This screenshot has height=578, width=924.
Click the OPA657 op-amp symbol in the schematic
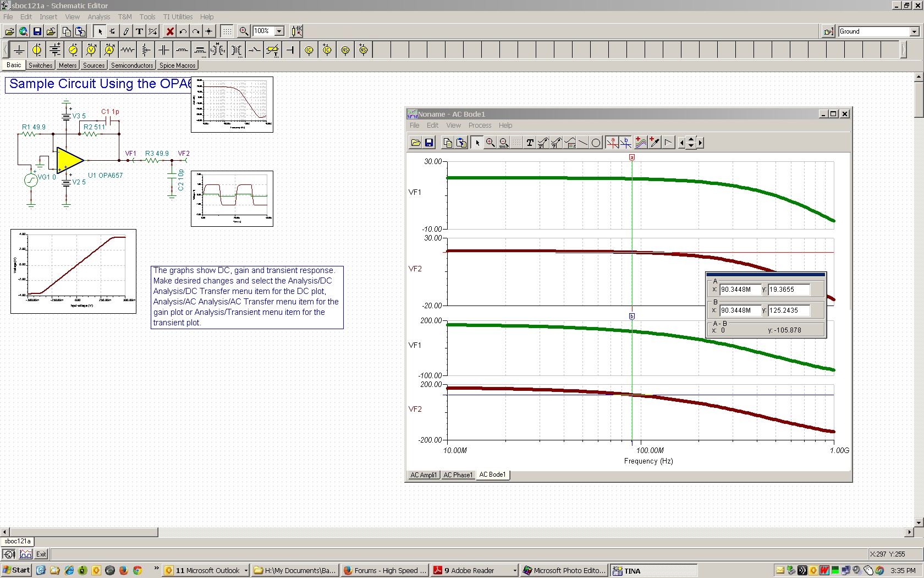click(70, 160)
